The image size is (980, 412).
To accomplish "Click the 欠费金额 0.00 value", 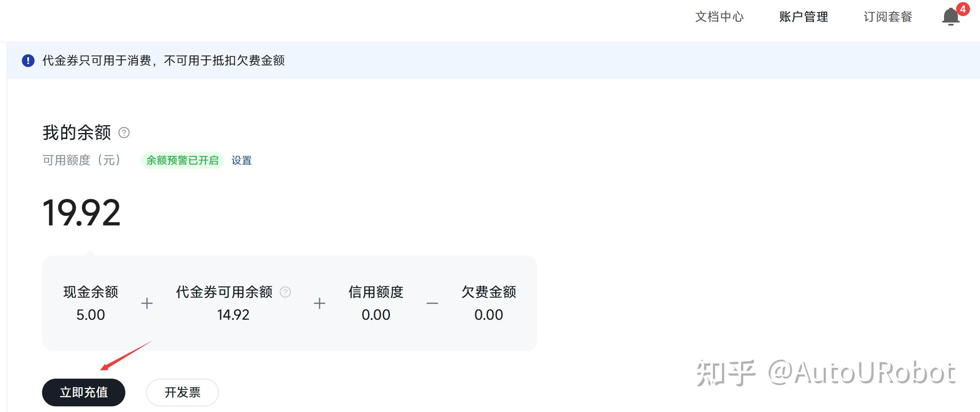I will 489,315.
